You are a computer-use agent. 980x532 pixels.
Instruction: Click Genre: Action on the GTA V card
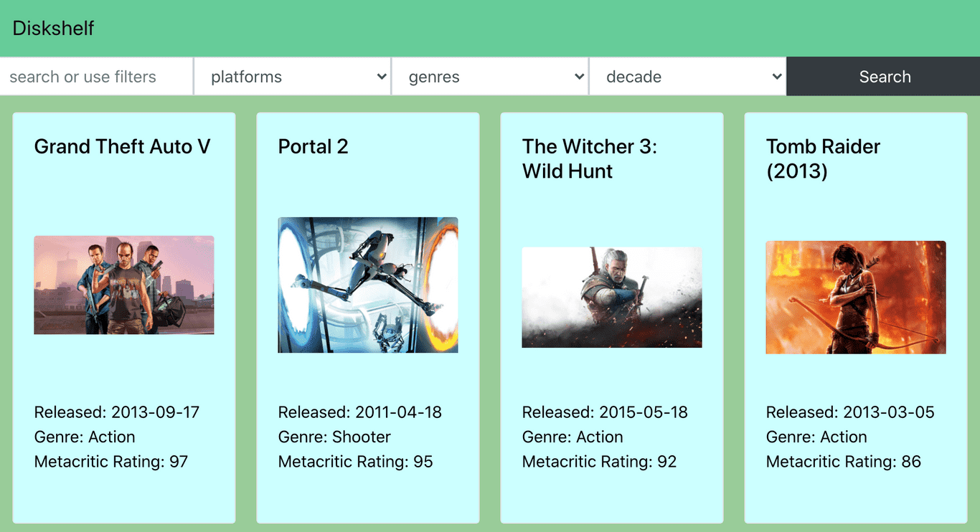tap(85, 437)
